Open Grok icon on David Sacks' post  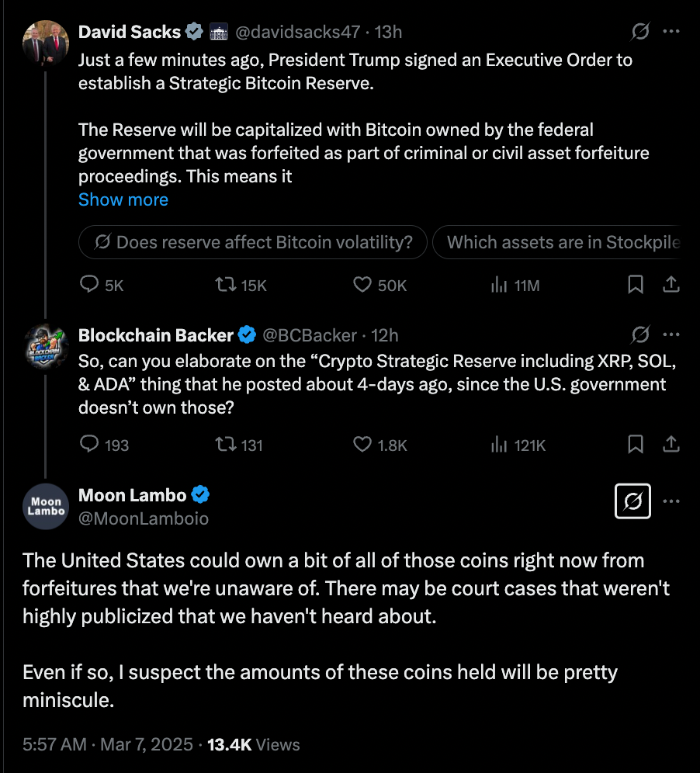coord(640,32)
